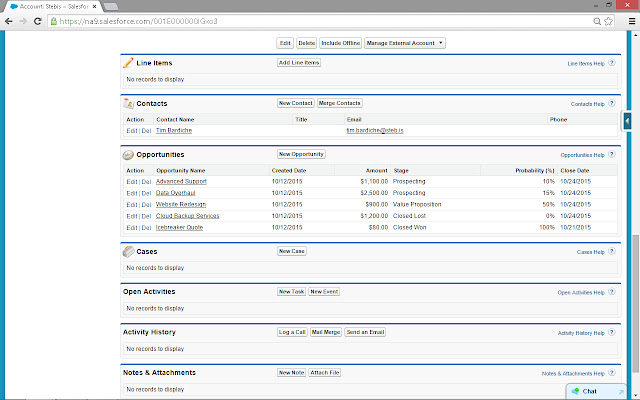Open the Website Redesign opportunity
Screen dimensions: 640x400
coord(181,204)
